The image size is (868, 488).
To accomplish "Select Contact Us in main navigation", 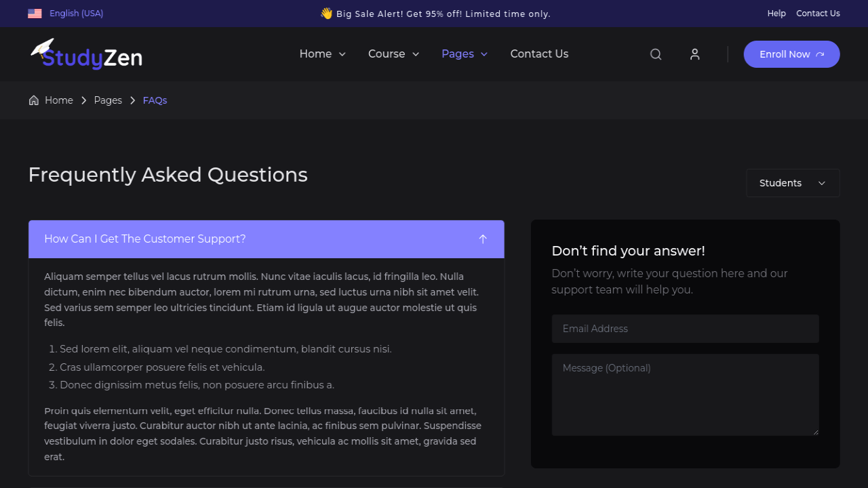I will tap(539, 54).
